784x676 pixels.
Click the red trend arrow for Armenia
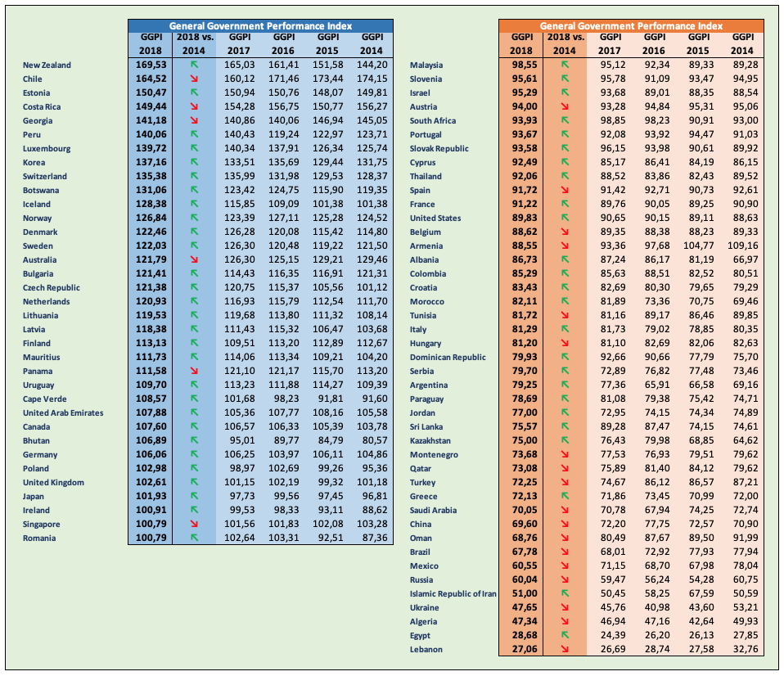point(565,246)
